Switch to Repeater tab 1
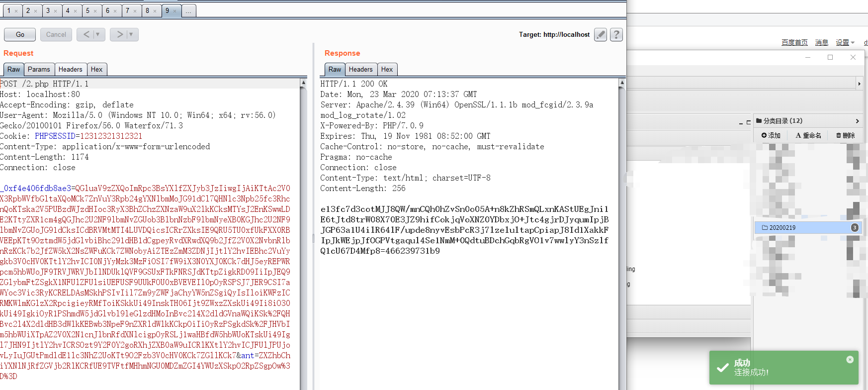The image size is (868, 390). [8, 10]
